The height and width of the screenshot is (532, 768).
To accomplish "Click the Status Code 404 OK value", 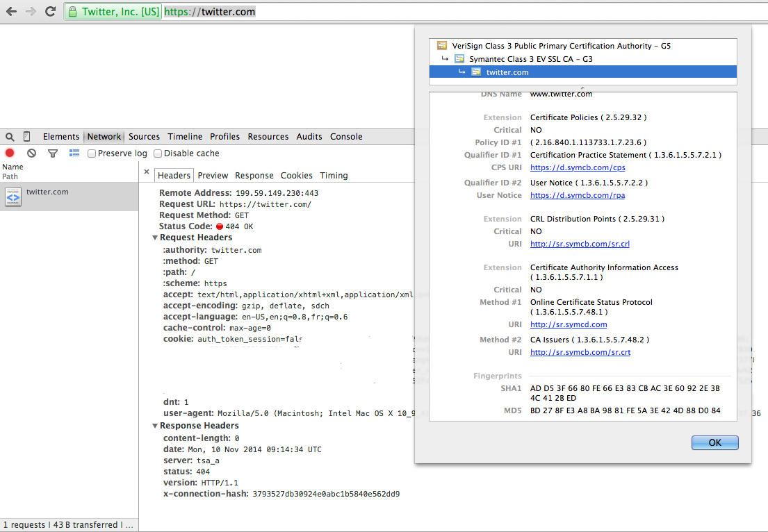I will (235, 226).
